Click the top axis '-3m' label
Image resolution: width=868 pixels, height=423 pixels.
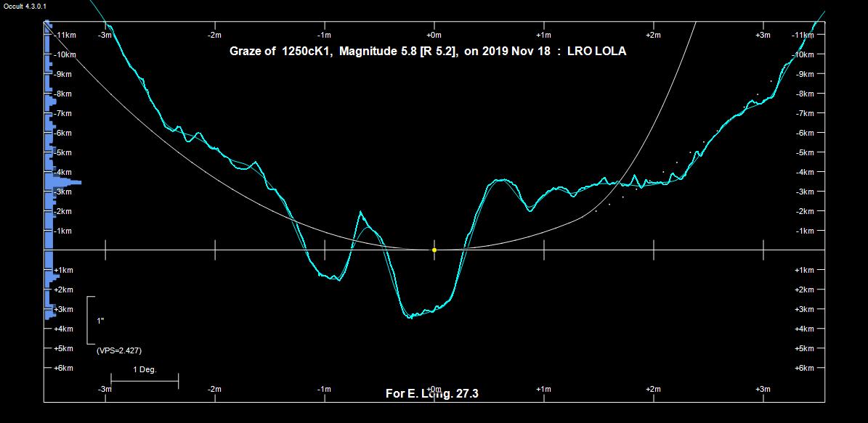pos(105,35)
